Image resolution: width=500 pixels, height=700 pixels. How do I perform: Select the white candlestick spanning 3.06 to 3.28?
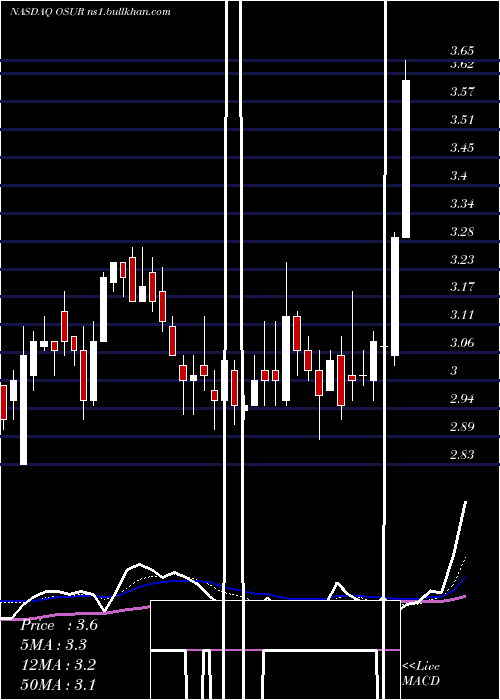(x=395, y=296)
